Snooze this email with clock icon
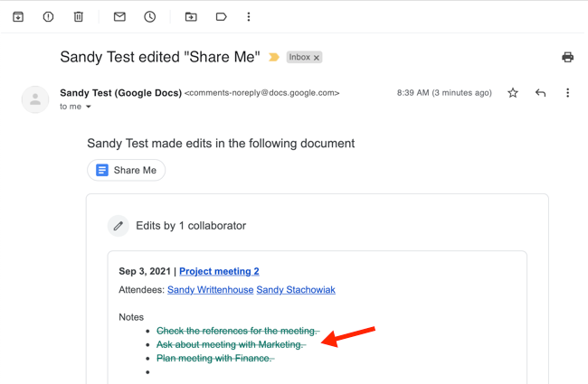 point(150,17)
